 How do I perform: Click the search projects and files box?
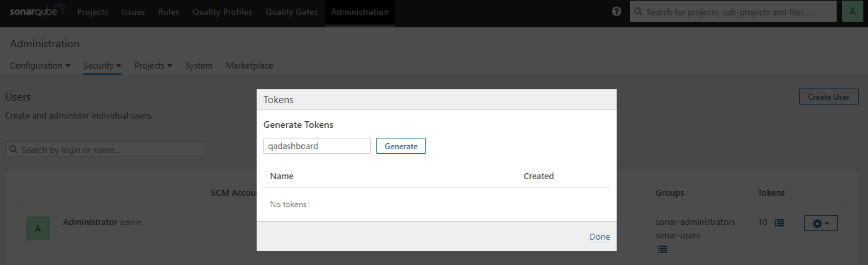733,12
